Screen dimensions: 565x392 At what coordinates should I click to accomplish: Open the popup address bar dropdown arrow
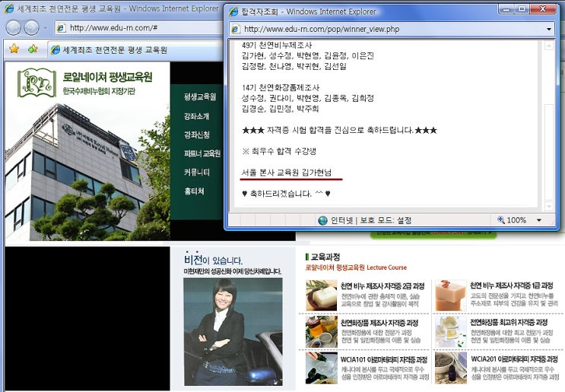[549, 29]
